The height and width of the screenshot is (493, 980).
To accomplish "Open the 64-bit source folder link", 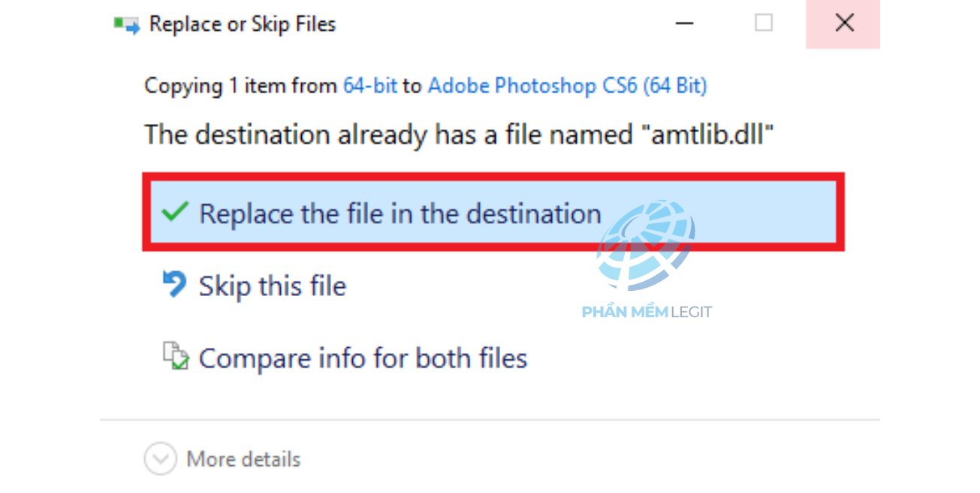I will tap(369, 86).
